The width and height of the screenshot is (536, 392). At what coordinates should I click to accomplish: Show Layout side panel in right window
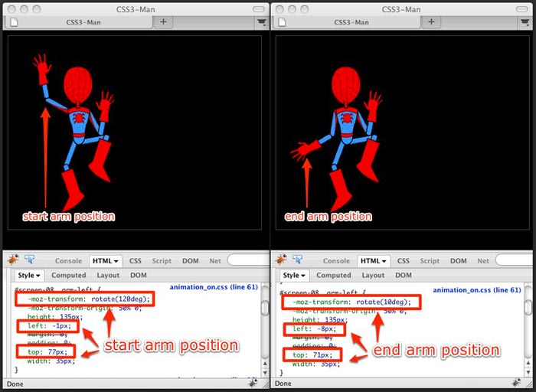[373, 275]
